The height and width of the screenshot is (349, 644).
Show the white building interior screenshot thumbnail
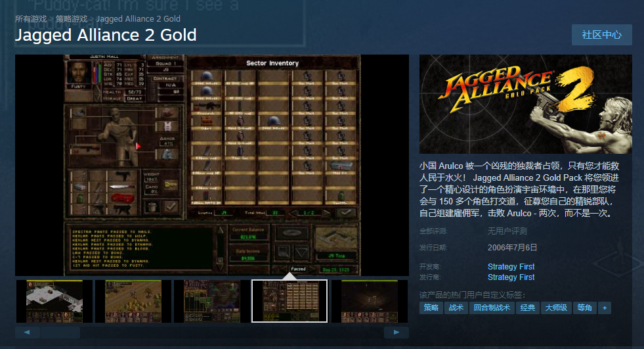[54, 301]
